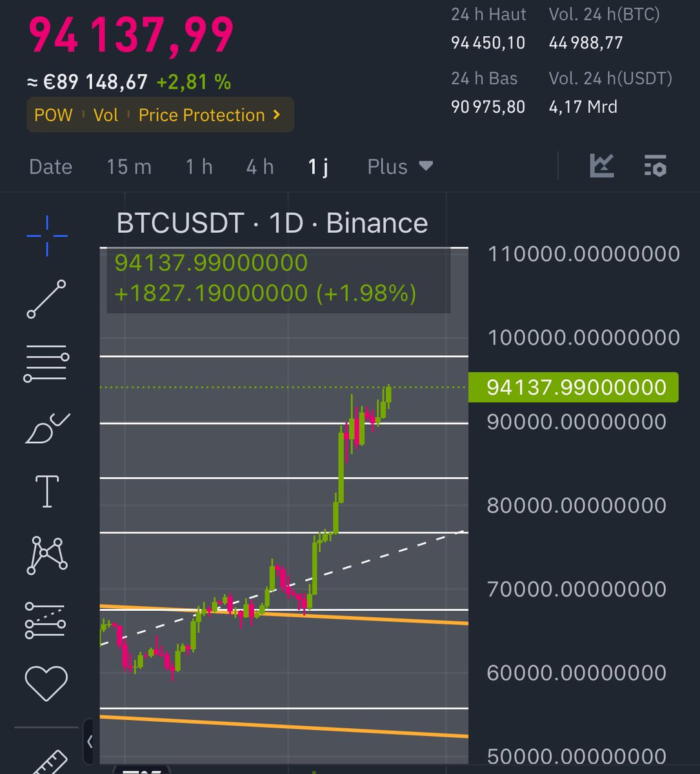The width and height of the screenshot is (700, 774).
Task: Select the brush drawing tool
Action: [x=46, y=428]
